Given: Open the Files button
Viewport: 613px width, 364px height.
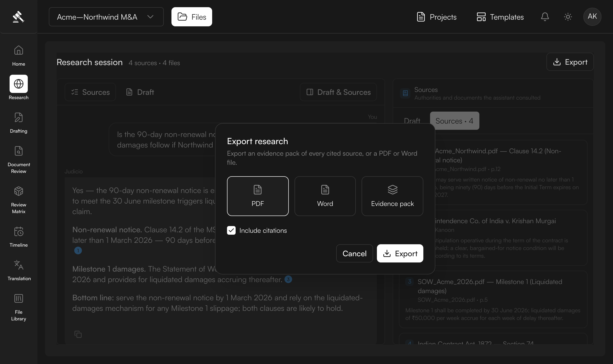Looking at the screenshot, I should click(192, 17).
